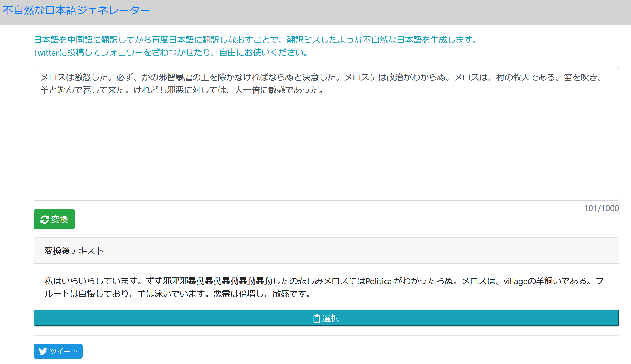Click the Twitter bird icon
The height and width of the screenshot is (364, 631).
coord(43,351)
